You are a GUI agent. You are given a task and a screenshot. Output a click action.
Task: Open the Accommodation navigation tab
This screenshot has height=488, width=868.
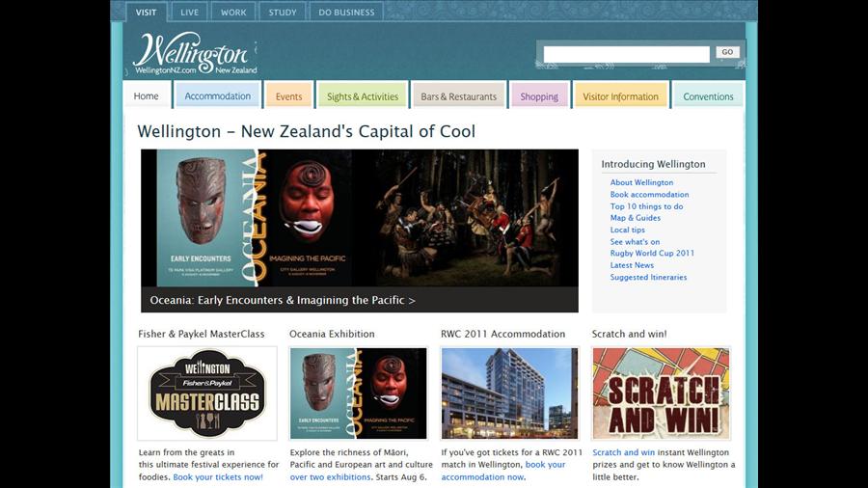[218, 95]
